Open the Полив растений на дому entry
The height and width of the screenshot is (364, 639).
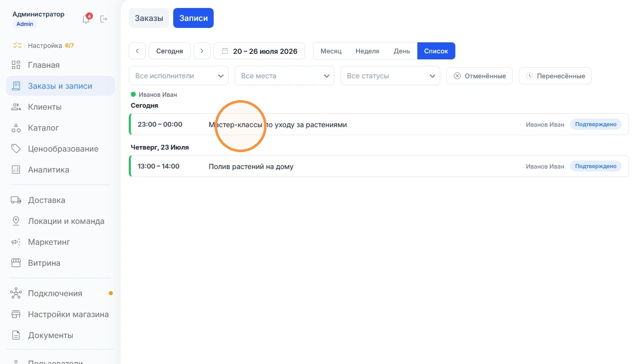[x=379, y=166]
